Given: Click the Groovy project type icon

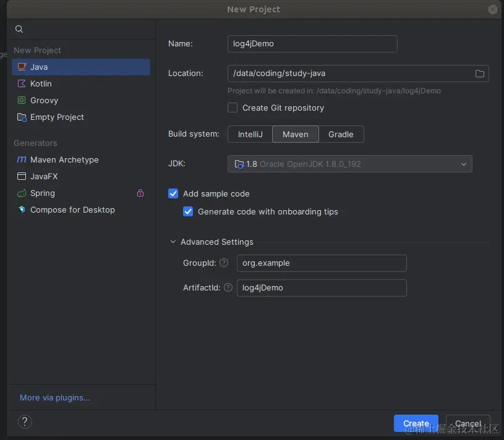Looking at the screenshot, I should [x=22, y=100].
